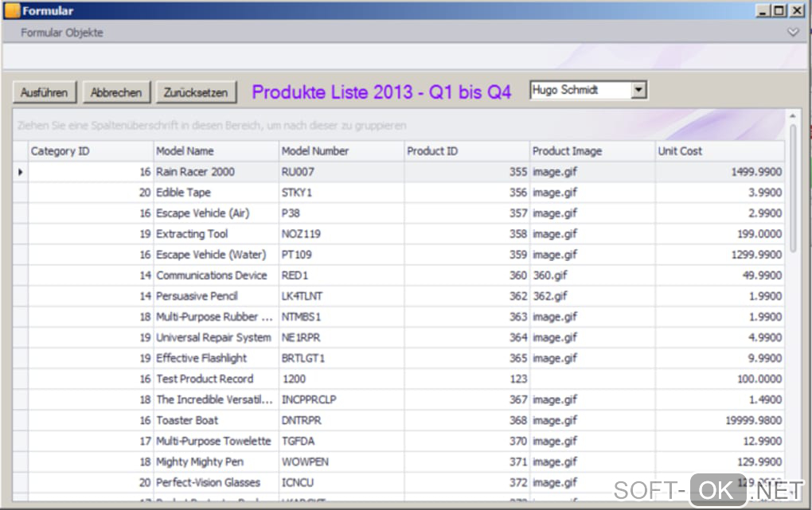Click model number NOZ119

click(x=301, y=234)
